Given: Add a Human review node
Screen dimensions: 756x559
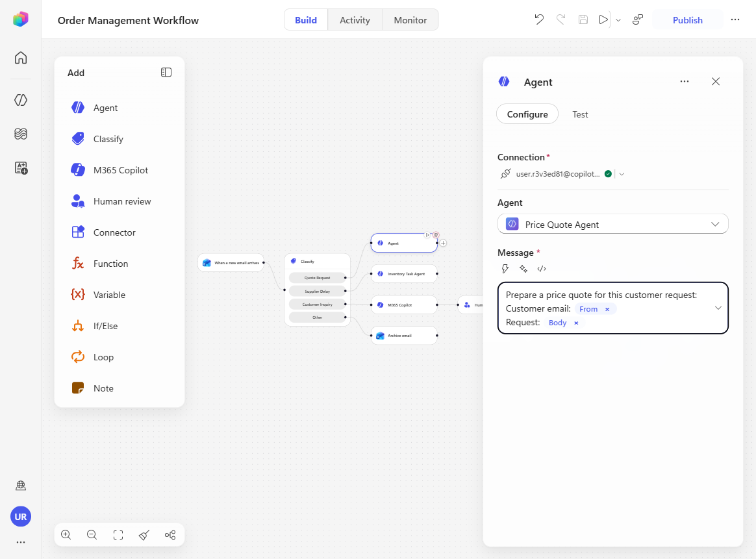Looking at the screenshot, I should pyautogui.click(x=120, y=201).
